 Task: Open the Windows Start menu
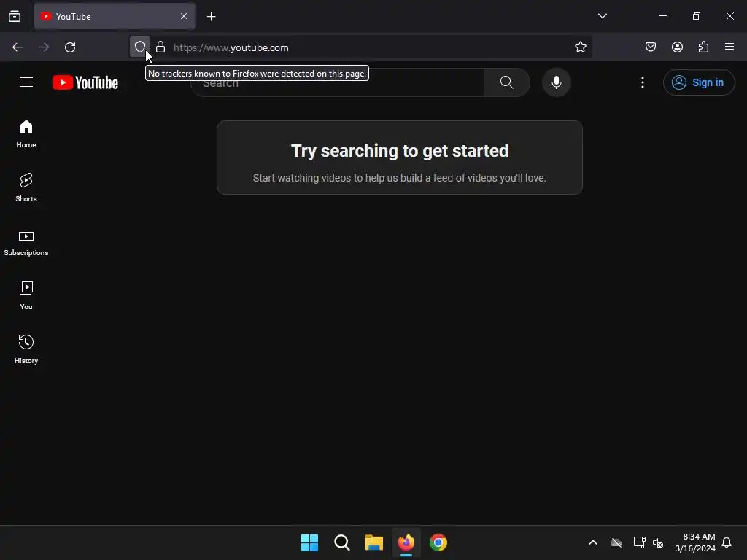pos(309,542)
